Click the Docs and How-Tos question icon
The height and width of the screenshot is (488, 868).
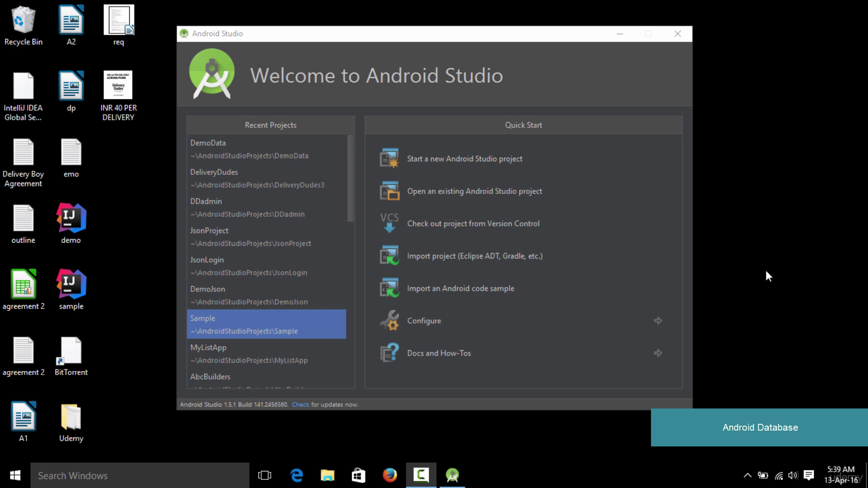(x=389, y=353)
